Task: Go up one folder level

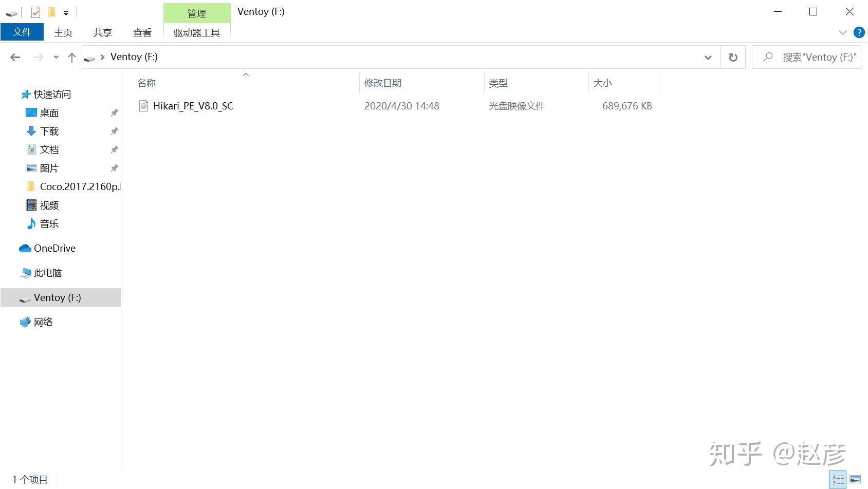Action: pos(72,57)
